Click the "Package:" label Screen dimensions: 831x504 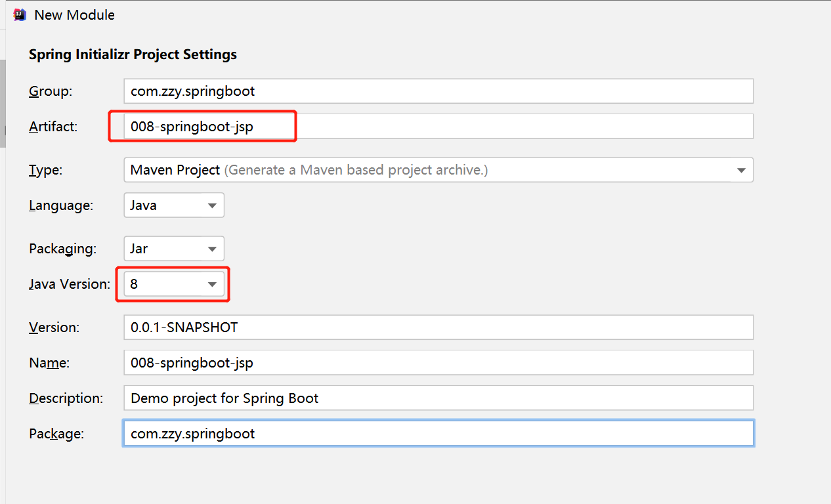pyautogui.click(x=56, y=433)
